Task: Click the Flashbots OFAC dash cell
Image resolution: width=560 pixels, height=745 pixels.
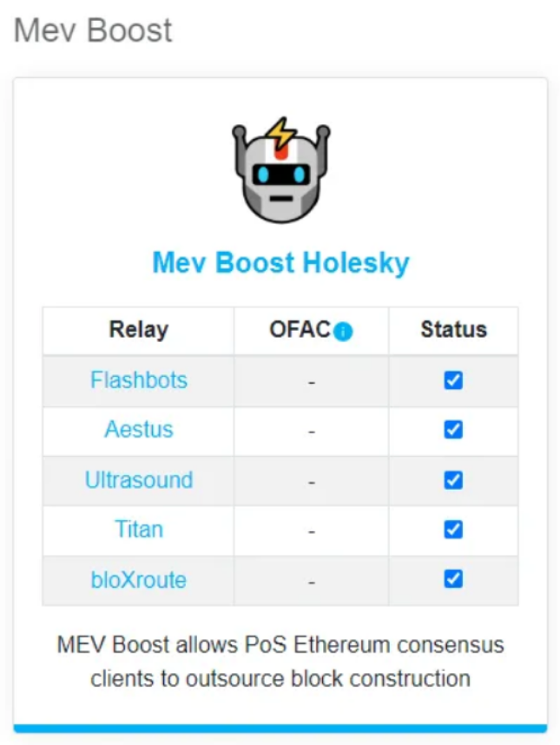Action: pyautogui.click(x=311, y=381)
